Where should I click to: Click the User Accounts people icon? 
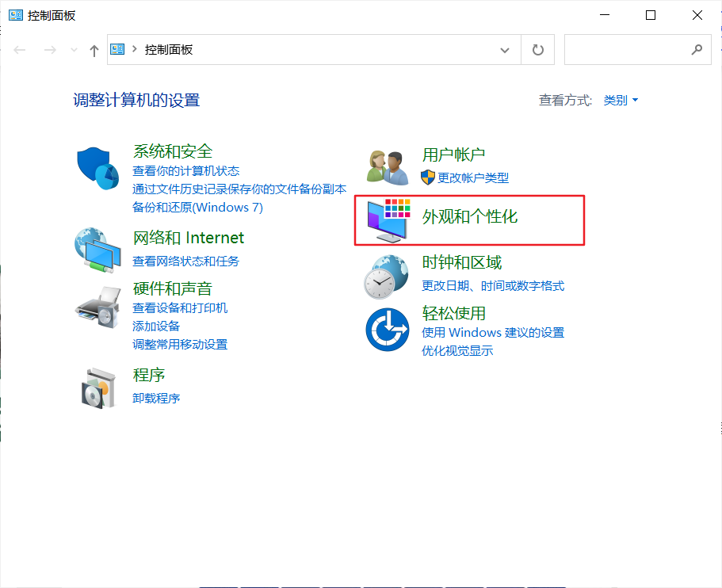pos(387,166)
